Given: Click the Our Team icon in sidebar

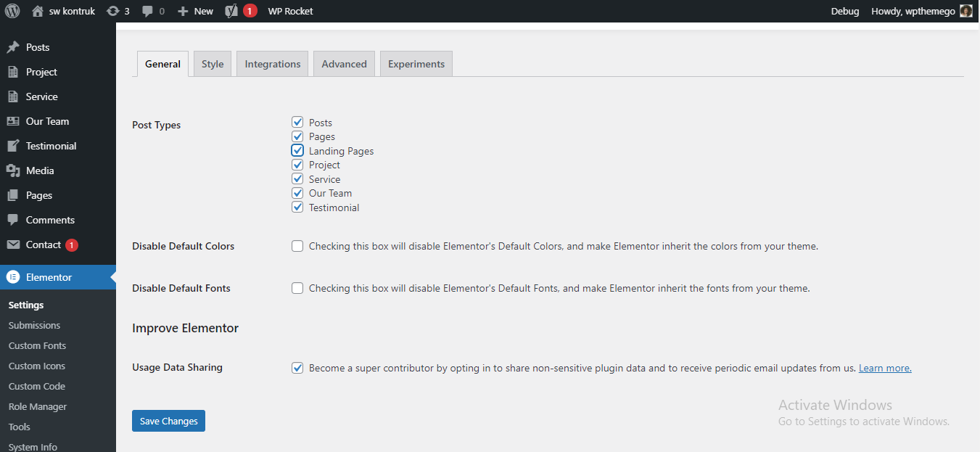Looking at the screenshot, I should click(x=13, y=121).
